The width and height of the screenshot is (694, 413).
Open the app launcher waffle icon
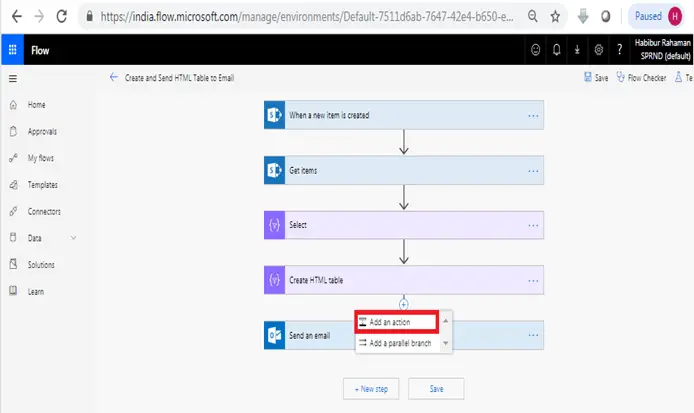coord(12,50)
